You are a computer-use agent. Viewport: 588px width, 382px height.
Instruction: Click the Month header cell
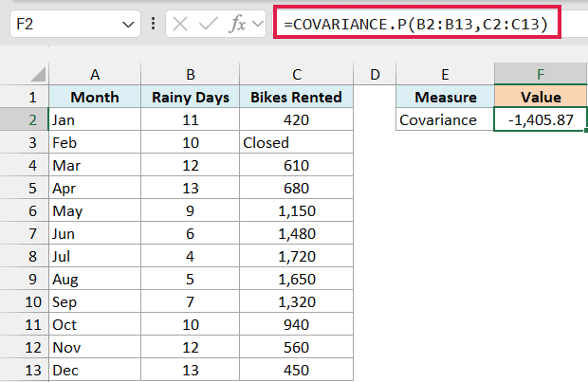tap(95, 97)
